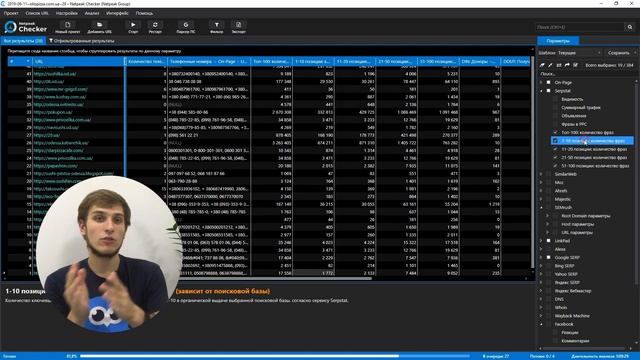The image size is (640, 360).
Task: Sort by the URL column header
Action: (78, 62)
